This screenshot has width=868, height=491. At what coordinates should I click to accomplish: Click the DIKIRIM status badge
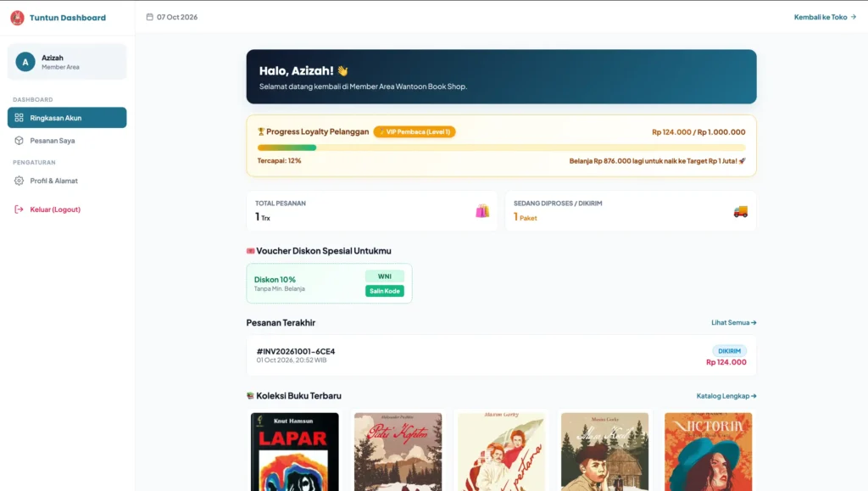click(730, 351)
